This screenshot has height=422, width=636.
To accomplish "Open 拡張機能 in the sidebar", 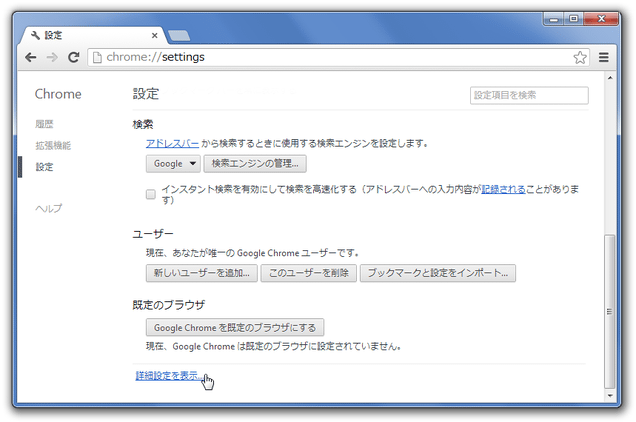I will (53, 145).
